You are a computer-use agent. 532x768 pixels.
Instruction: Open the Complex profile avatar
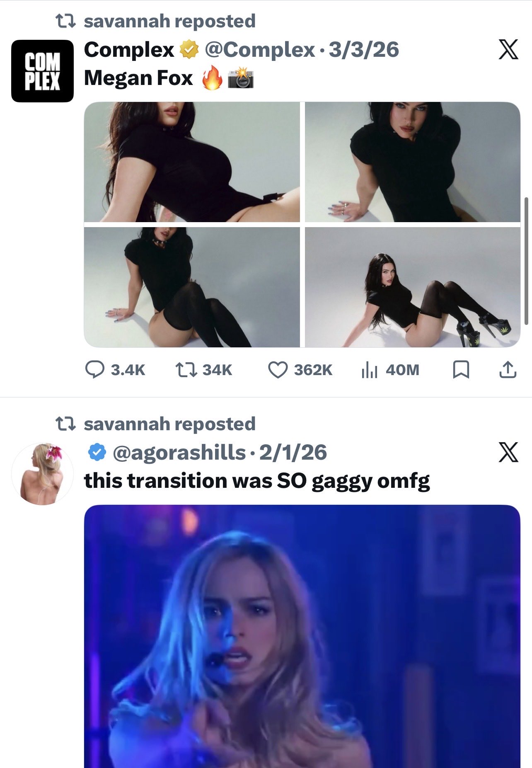42,71
